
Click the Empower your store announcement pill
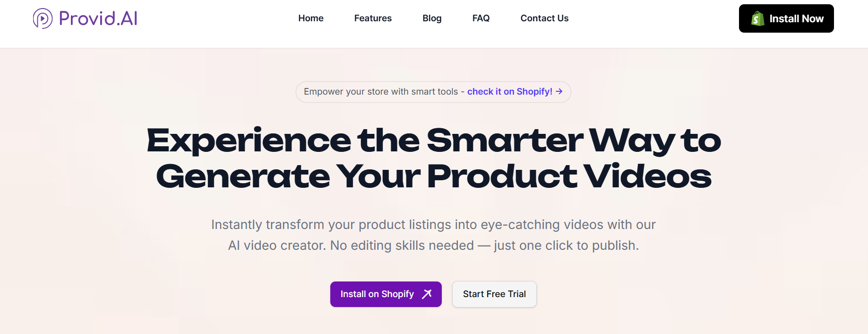433,92
